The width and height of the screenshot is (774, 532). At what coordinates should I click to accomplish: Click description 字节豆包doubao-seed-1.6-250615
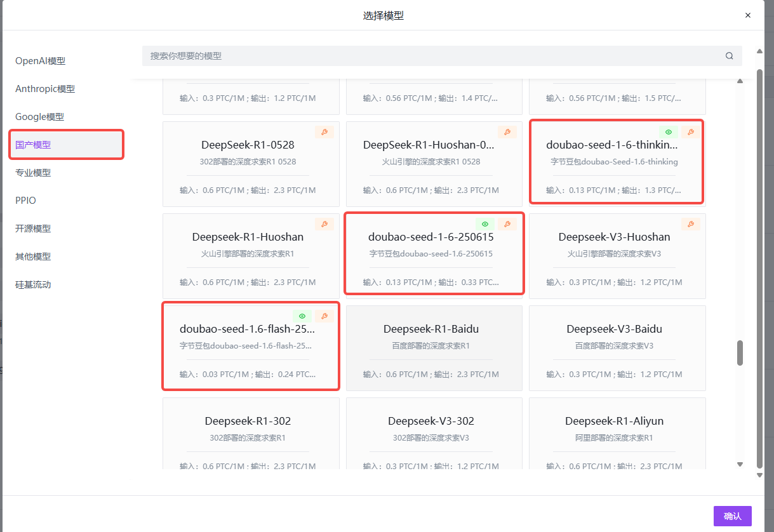click(x=431, y=253)
